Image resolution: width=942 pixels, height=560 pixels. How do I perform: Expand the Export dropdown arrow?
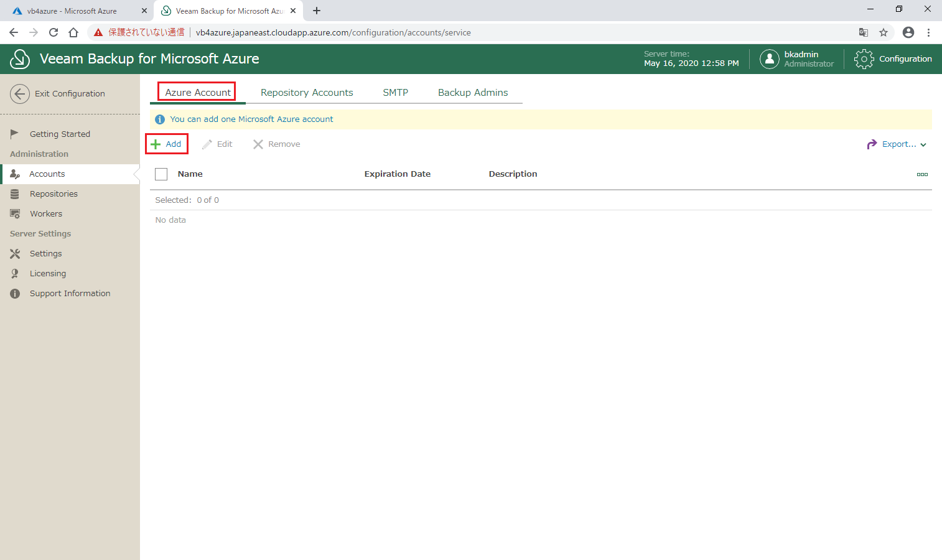tap(923, 145)
